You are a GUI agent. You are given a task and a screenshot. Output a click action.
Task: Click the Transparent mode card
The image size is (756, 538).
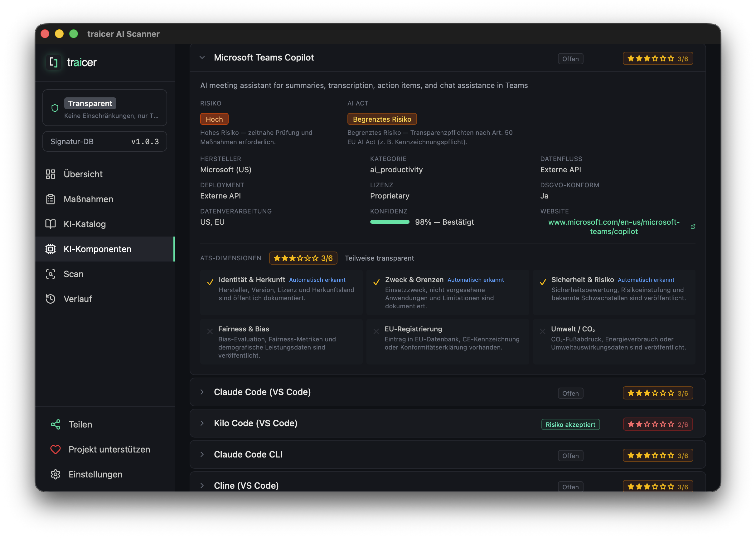pyautogui.click(x=104, y=108)
